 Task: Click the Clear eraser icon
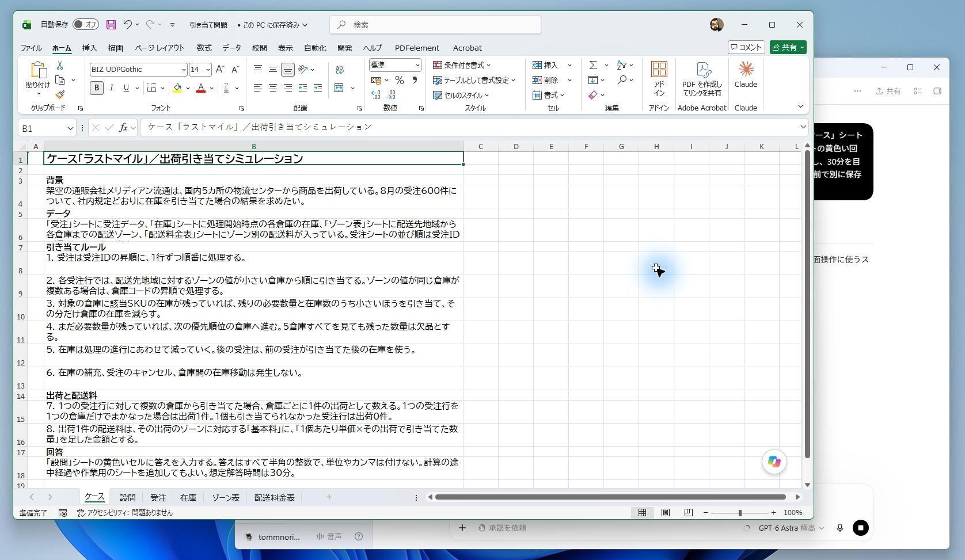coord(593,95)
